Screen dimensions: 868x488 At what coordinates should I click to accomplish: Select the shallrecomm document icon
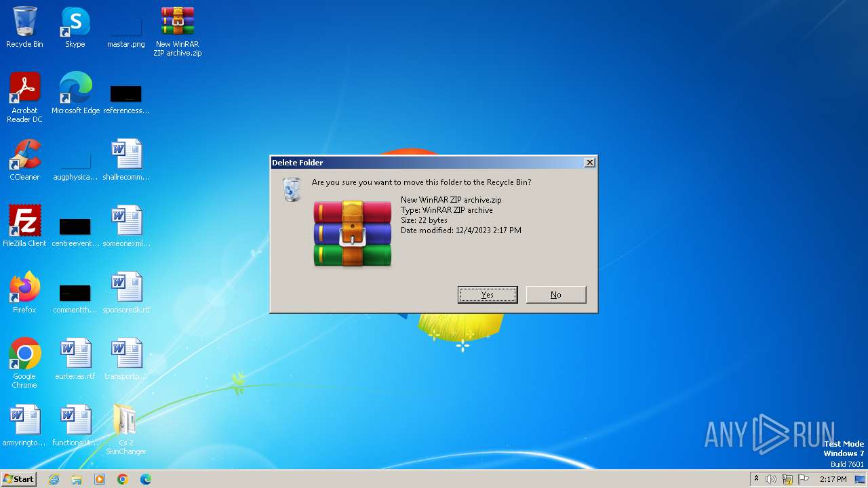[126, 161]
